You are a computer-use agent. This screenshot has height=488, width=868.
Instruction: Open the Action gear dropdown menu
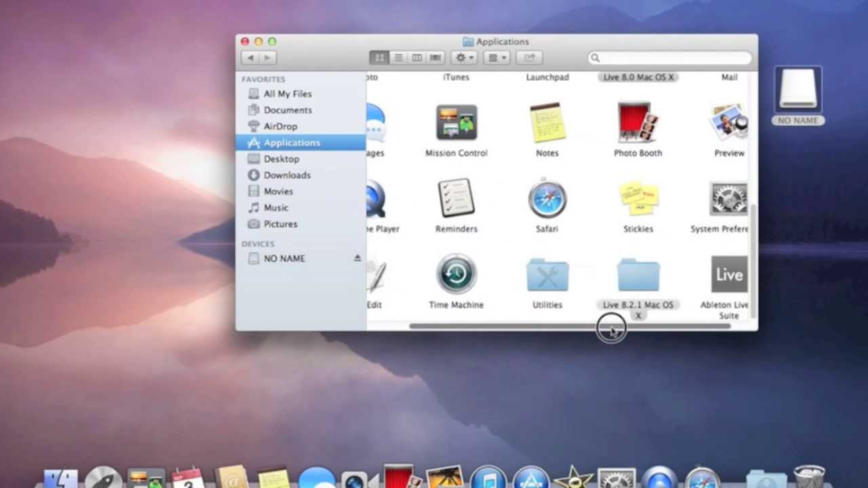(x=465, y=58)
